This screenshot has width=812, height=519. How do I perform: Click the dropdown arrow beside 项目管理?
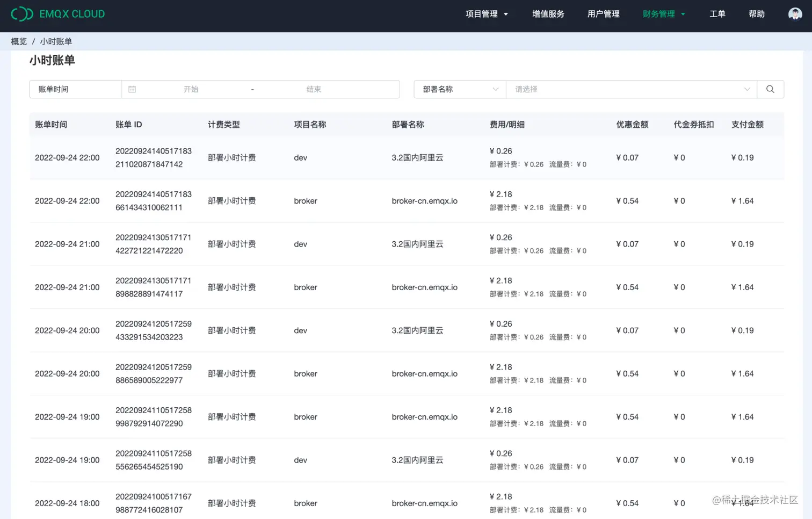pyautogui.click(x=505, y=14)
